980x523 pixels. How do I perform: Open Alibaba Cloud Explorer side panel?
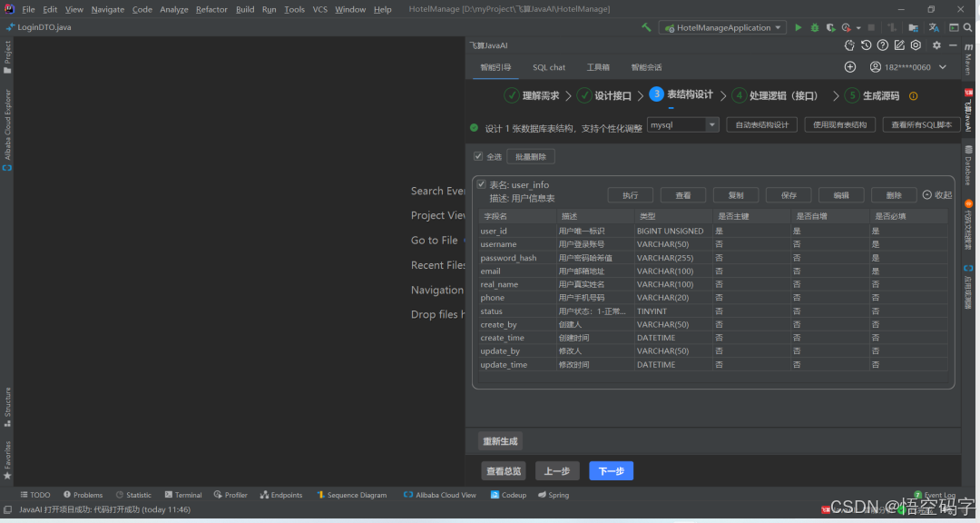pos(7,130)
